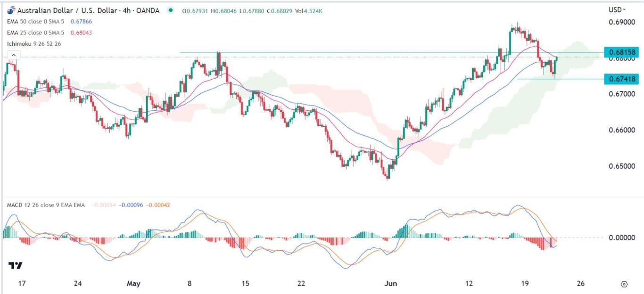
Task: Select the Ichimoku 9 26 52 26 legend
Action: (x=34, y=43)
